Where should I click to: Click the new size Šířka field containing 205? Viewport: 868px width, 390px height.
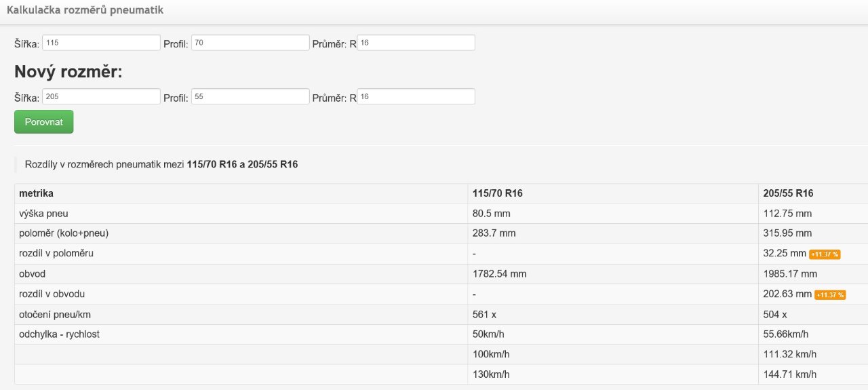tap(101, 97)
